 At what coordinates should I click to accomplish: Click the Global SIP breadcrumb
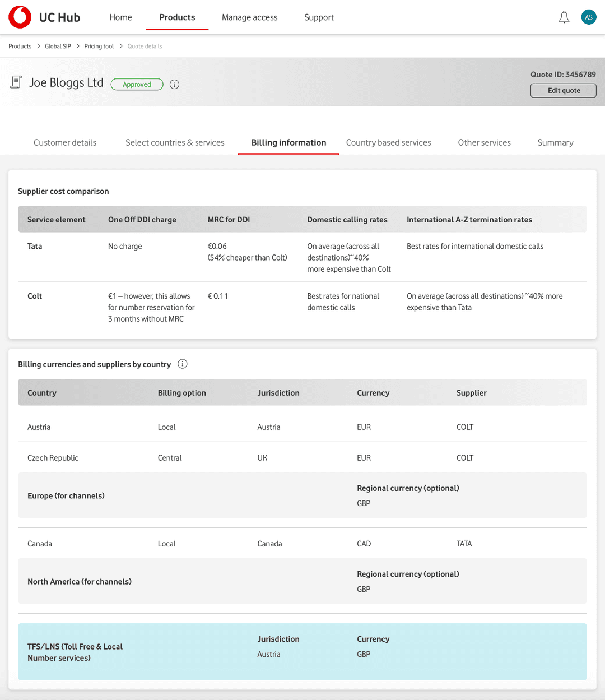[58, 47]
